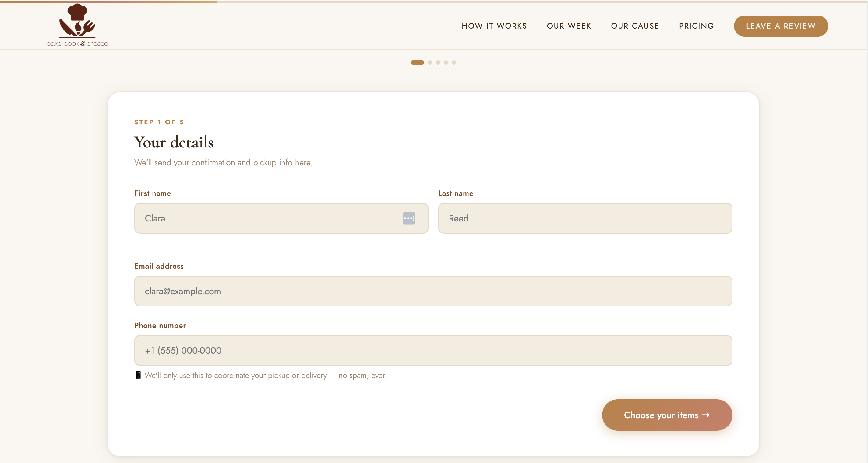The image size is (868, 463).
Task: Click into the Email address field
Action: (x=433, y=291)
